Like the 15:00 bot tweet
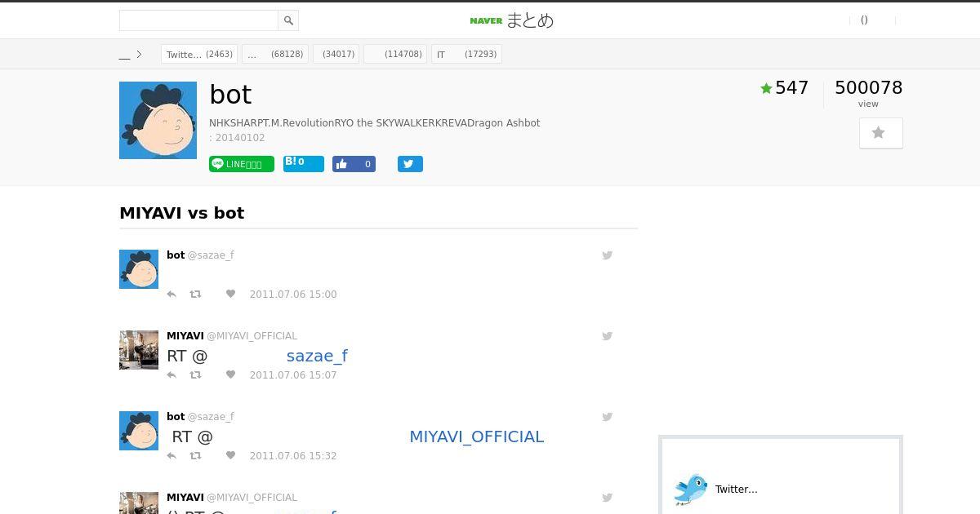Screen dimensions: 980x514 (x=230, y=295)
